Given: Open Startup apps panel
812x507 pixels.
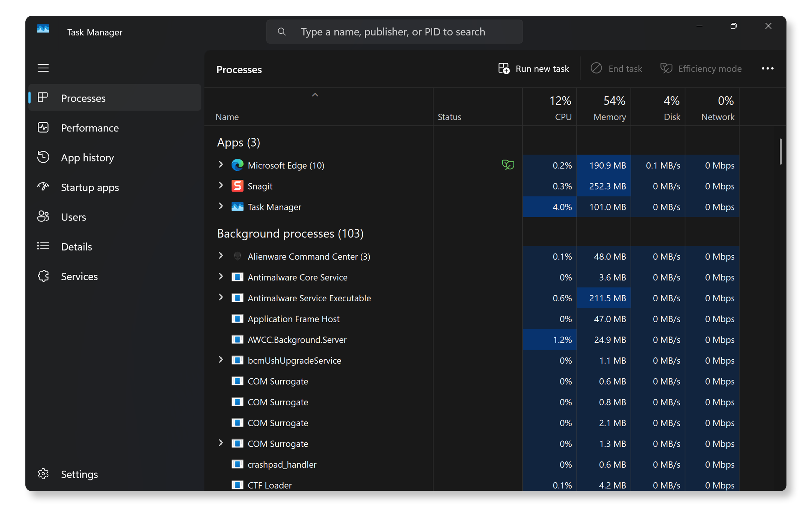Looking at the screenshot, I should [89, 187].
